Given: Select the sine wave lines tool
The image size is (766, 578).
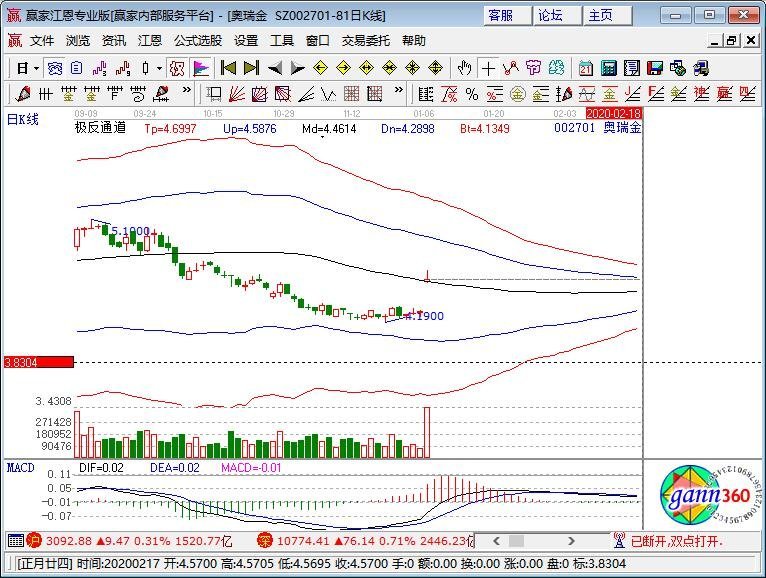Looking at the screenshot, I should point(586,93).
